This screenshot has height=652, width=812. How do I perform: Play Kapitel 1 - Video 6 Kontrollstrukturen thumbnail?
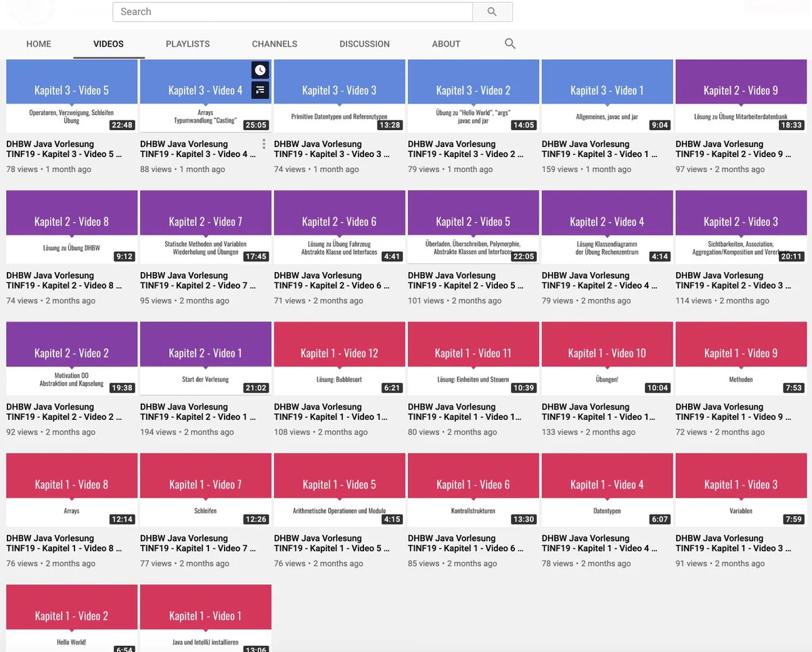point(474,490)
